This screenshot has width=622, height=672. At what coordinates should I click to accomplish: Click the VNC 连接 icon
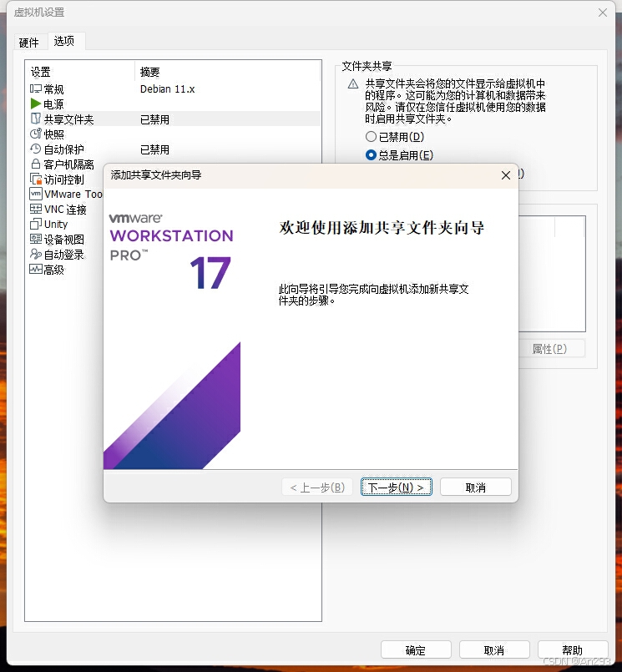coord(36,209)
